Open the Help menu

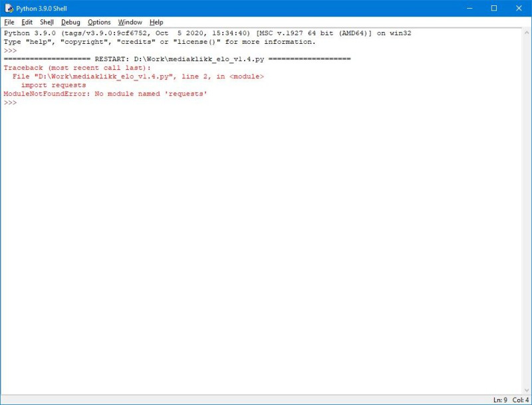pyautogui.click(x=156, y=23)
